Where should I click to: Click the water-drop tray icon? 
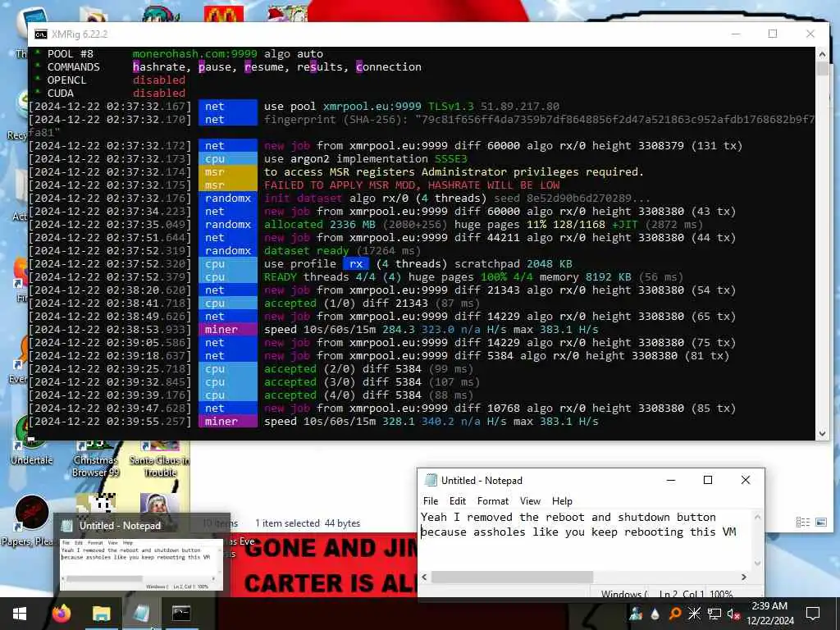655,614
